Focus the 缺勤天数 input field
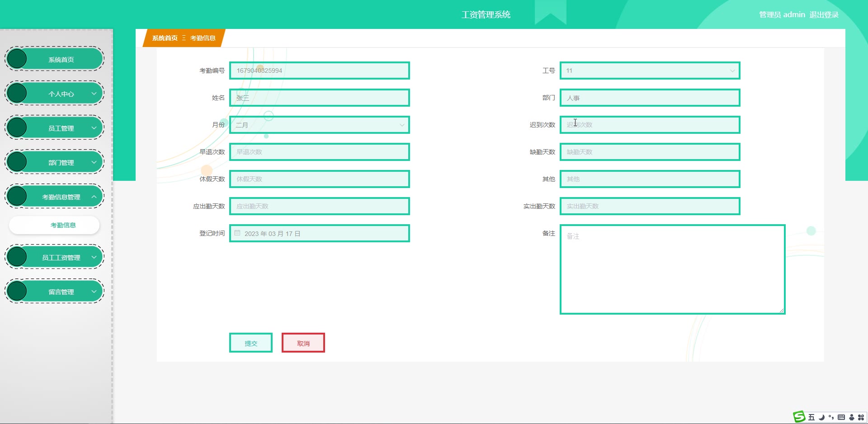Viewport: 868px width, 424px height. 650,152
